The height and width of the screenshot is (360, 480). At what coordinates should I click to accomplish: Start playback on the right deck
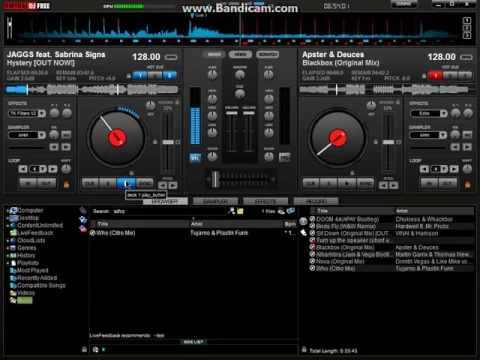(x=347, y=184)
